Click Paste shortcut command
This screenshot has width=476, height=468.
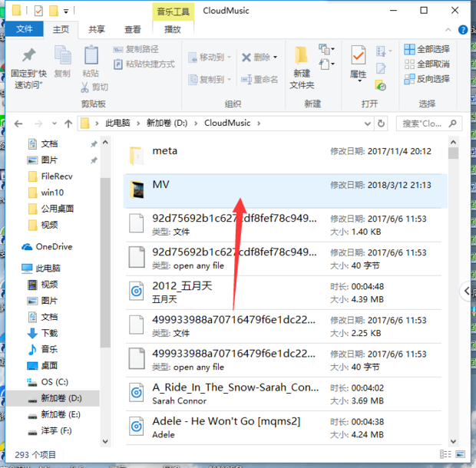coord(144,64)
